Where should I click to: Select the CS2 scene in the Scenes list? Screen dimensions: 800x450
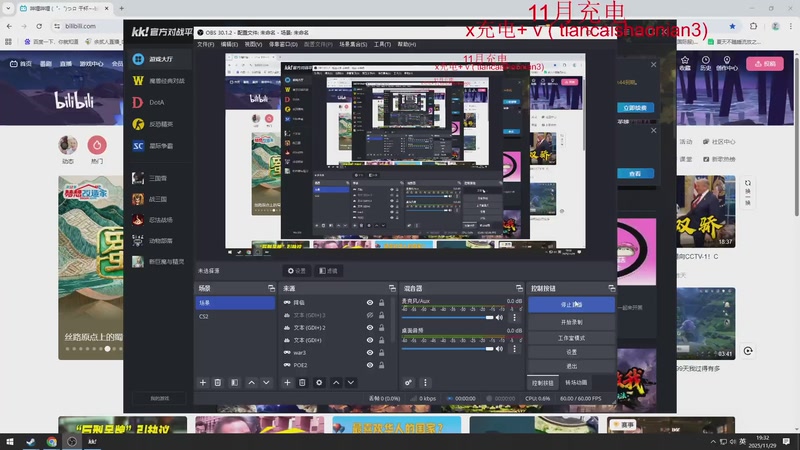(x=235, y=316)
